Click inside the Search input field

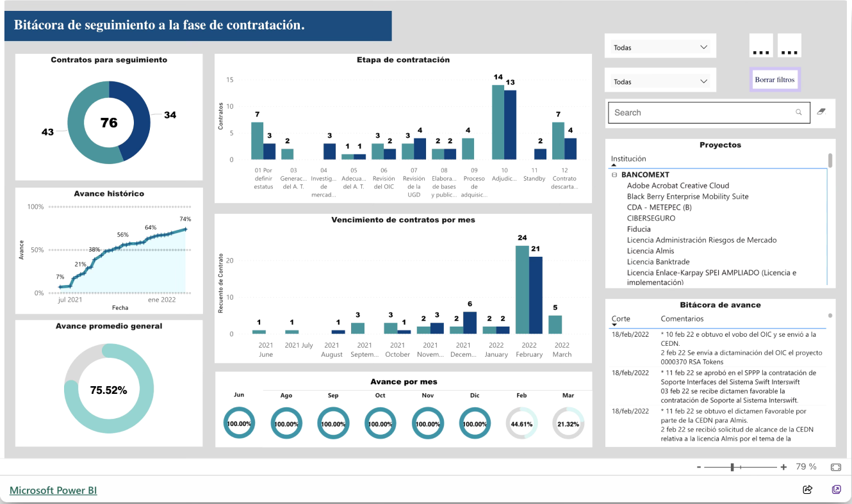point(698,113)
